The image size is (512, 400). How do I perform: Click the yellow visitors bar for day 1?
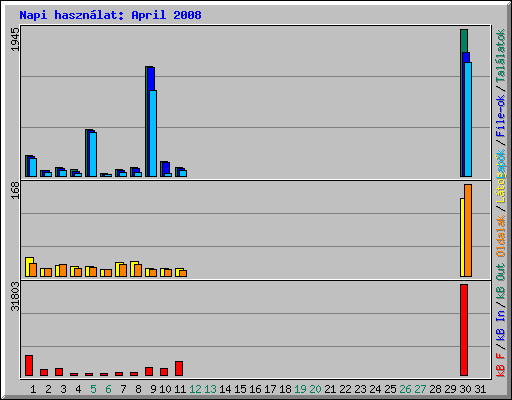click(28, 267)
